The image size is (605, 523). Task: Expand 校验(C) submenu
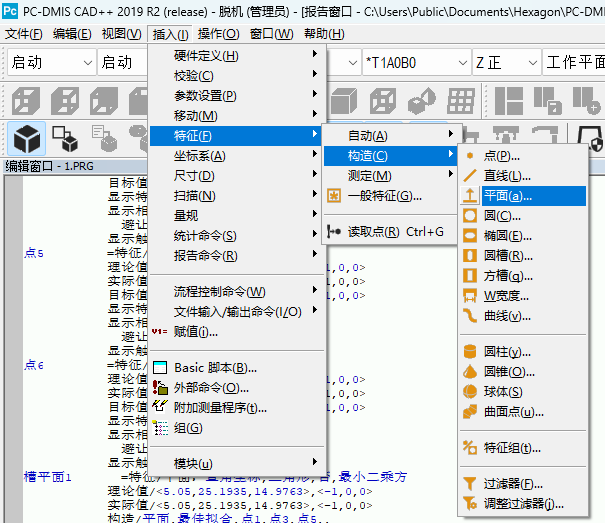(x=236, y=75)
